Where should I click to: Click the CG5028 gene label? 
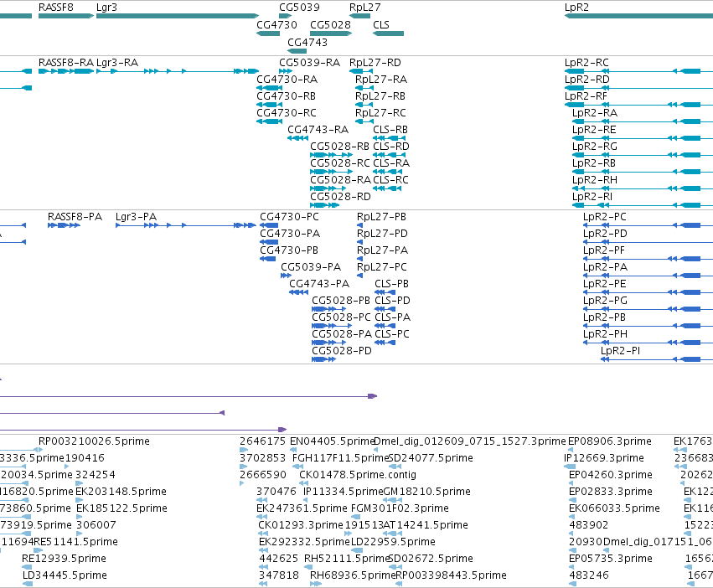click(x=330, y=24)
